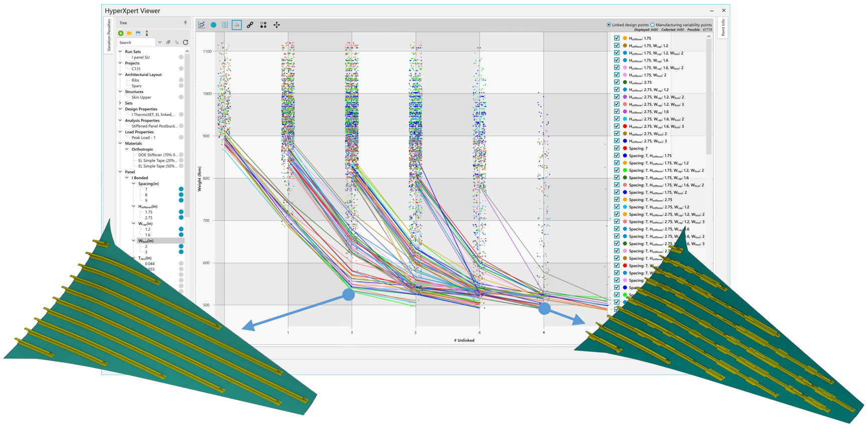This screenshot has height=432, width=868.
Task: Collapse the Materials tree node
Action: (120, 143)
